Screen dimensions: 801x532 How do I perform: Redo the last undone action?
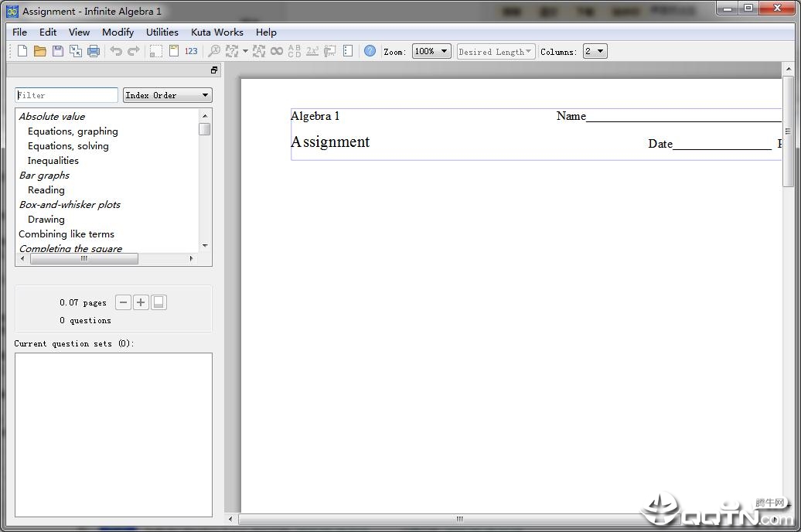tap(133, 50)
